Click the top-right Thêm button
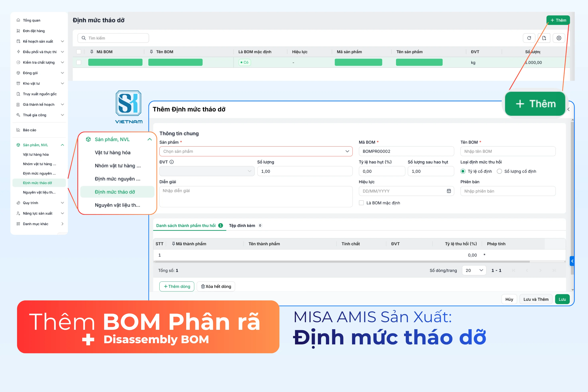588x392 pixels. [x=558, y=20]
